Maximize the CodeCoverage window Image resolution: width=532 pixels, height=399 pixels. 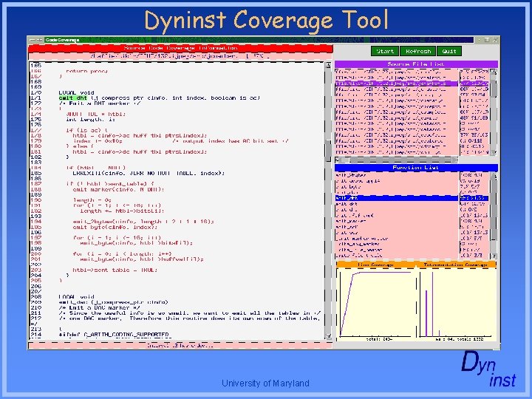[x=487, y=40]
